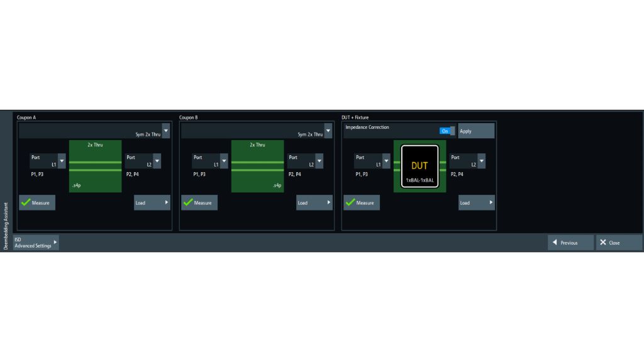
Task: Open ISD Advanced Settings
Action: 36,243
